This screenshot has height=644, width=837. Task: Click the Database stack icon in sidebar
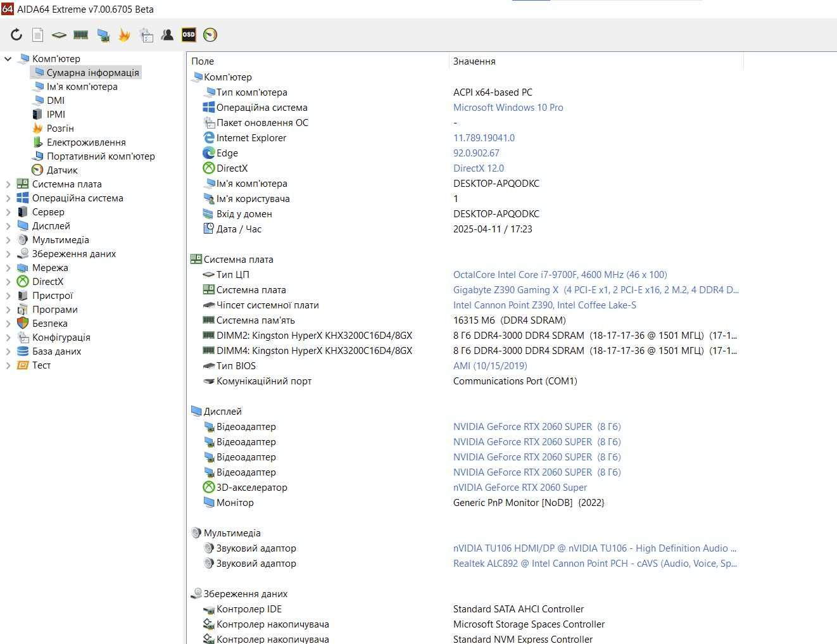click(23, 351)
